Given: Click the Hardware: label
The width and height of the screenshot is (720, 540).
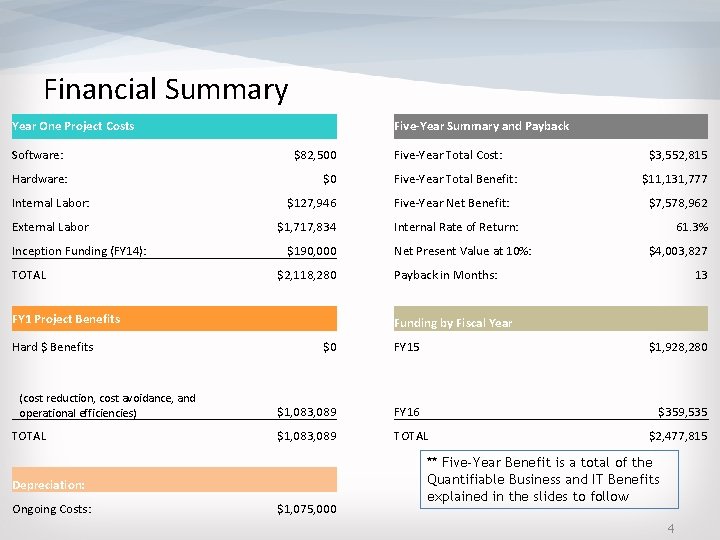Looking at the screenshot, I should tap(39, 179).
